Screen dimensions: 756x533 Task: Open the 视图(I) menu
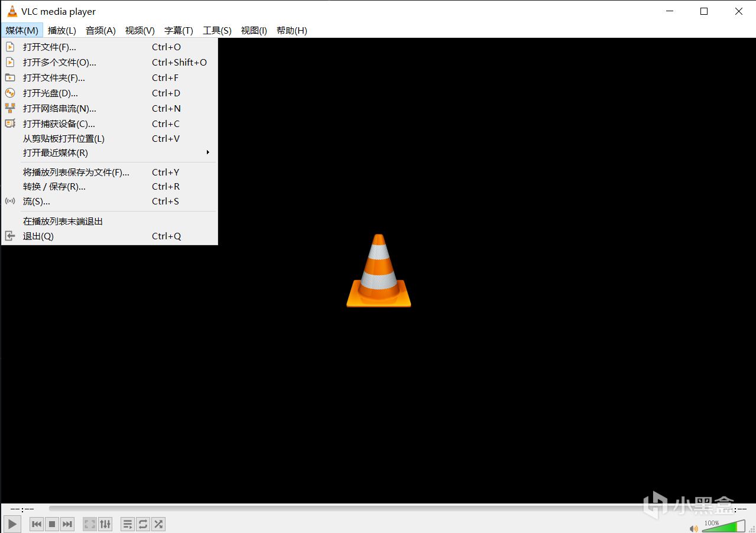click(254, 30)
